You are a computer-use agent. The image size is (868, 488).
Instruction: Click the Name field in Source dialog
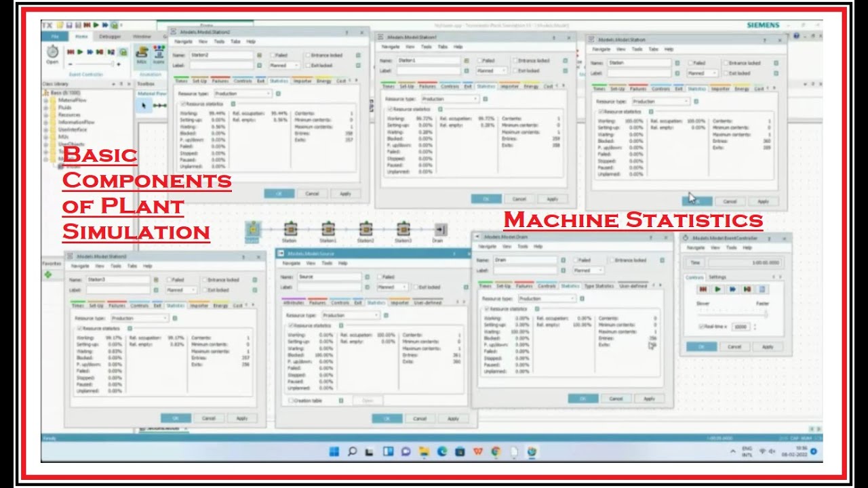point(330,277)
